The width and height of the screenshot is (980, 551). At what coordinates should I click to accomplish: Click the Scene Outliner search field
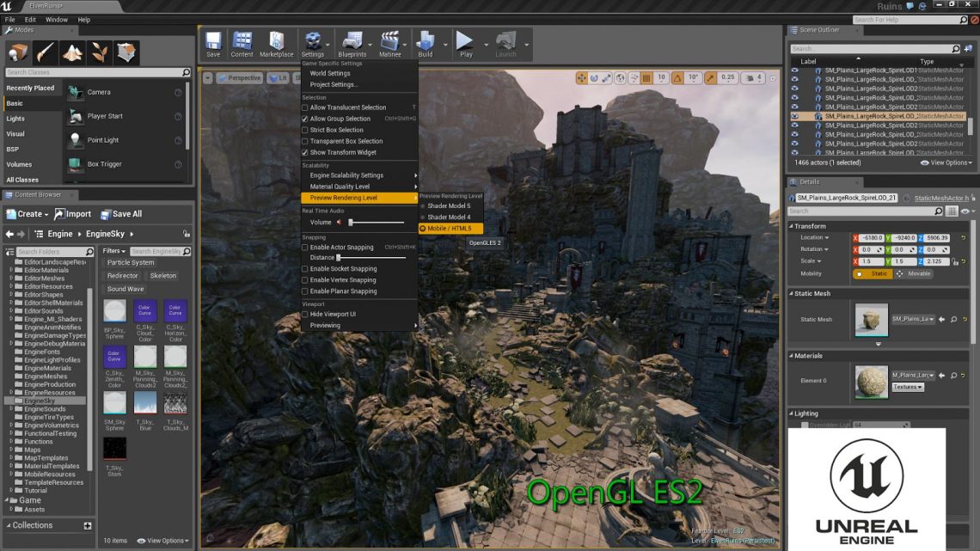tap(875, 49)
